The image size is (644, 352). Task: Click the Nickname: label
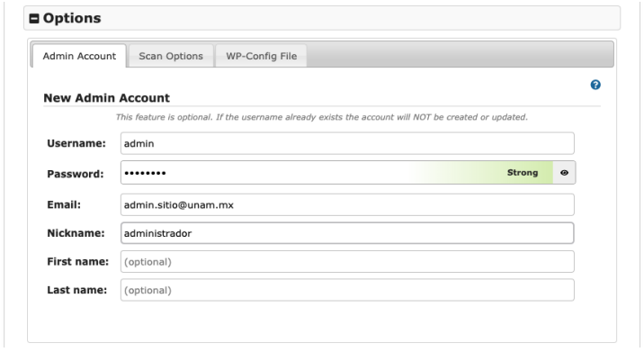pyautogui.click(x=76, y=233)
